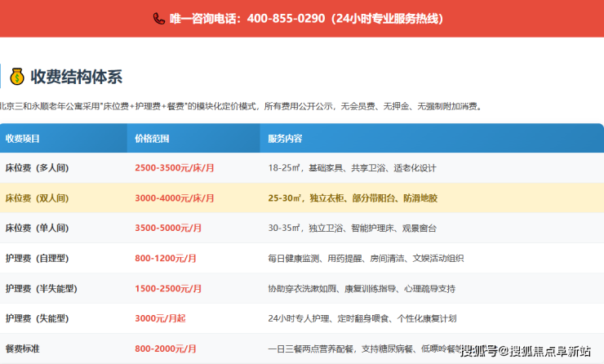Select the 收费项目 column header
The image size is (604, 364).
(x=23, y=138)
